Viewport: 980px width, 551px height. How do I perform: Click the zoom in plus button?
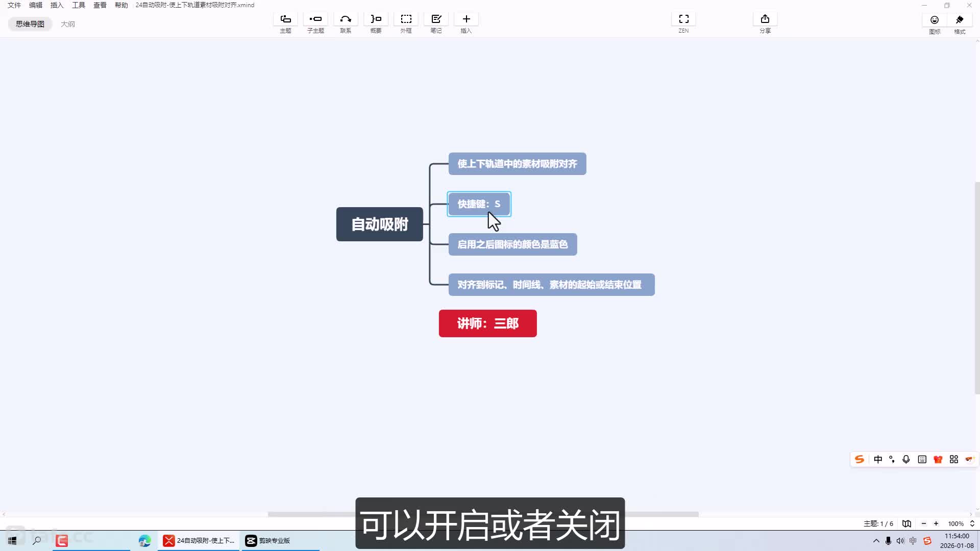click(936, 523)
